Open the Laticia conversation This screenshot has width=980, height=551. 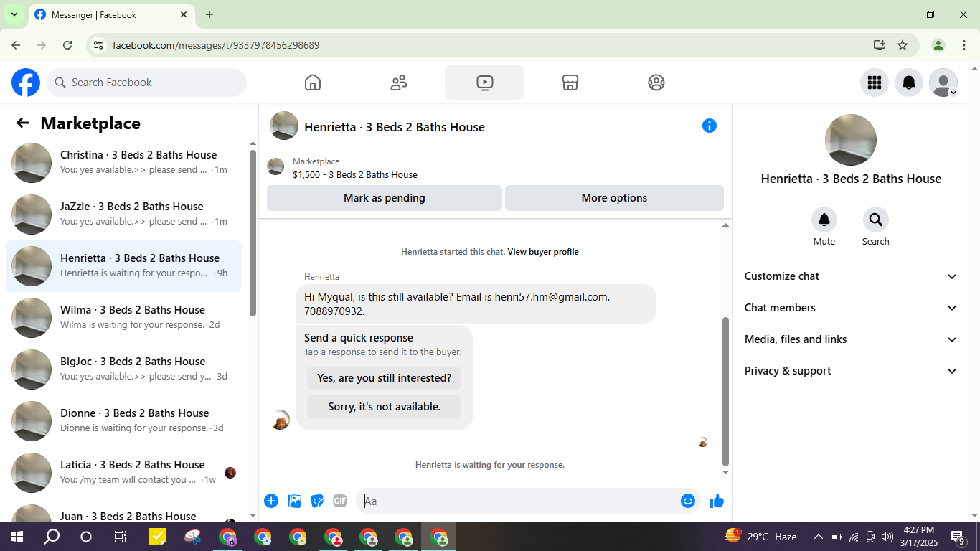(x=124, y=473)
